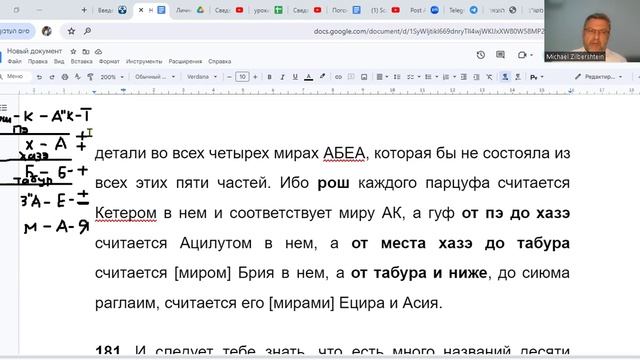Open the comments panel icon
Image resolution: width=640 pixels, height=360 pixels.
[500, 55]
